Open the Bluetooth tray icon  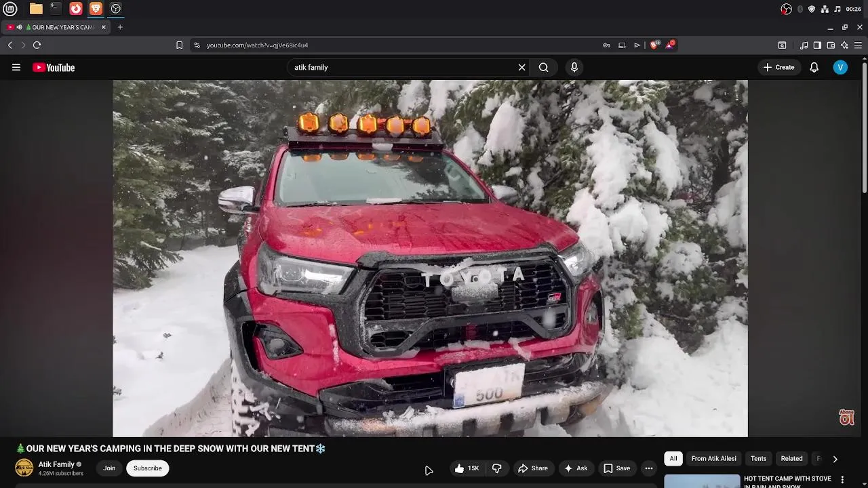pyautogui.click(x=800, y=9)
